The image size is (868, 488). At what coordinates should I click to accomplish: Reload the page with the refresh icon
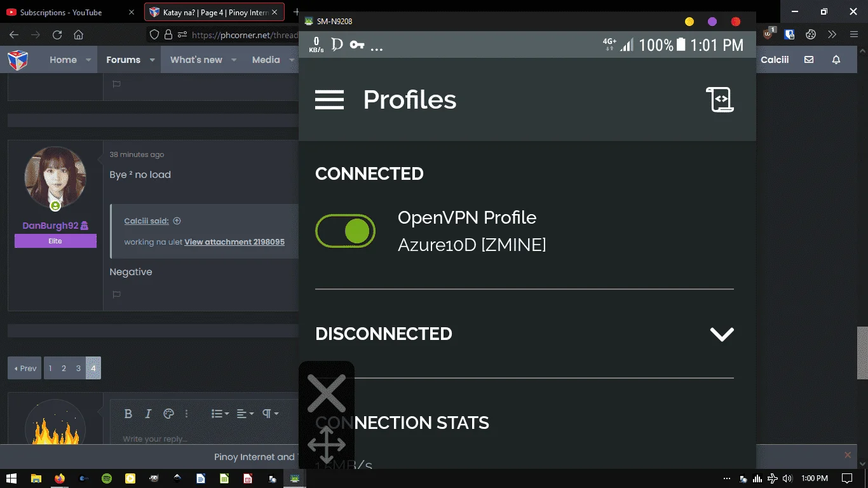[57, 35]
